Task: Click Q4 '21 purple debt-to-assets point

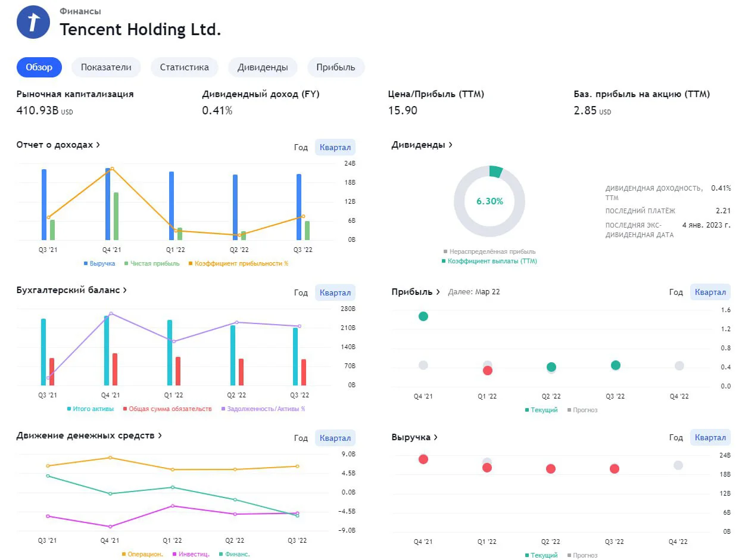Action: (111, 313)
